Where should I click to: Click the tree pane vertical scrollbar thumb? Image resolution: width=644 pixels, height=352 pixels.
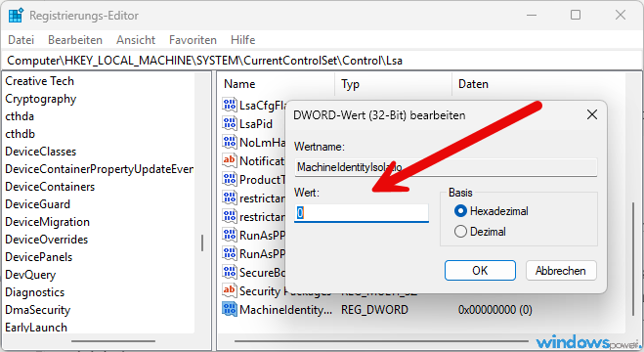202,242
